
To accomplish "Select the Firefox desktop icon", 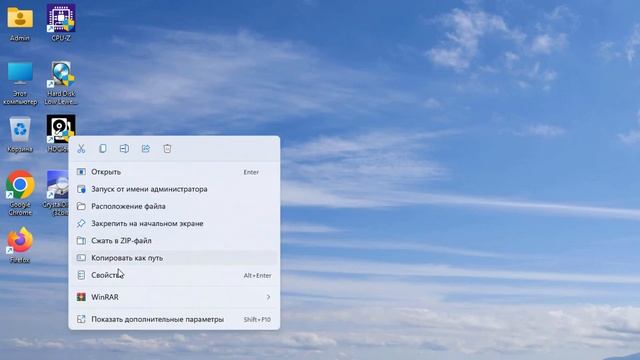I will click(x=20, y=245).
